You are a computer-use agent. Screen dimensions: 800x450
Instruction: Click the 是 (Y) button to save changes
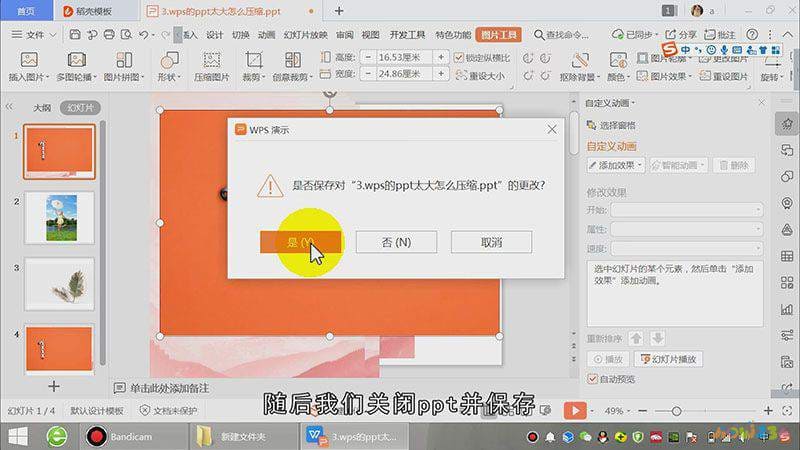click(x=300, y=242)
